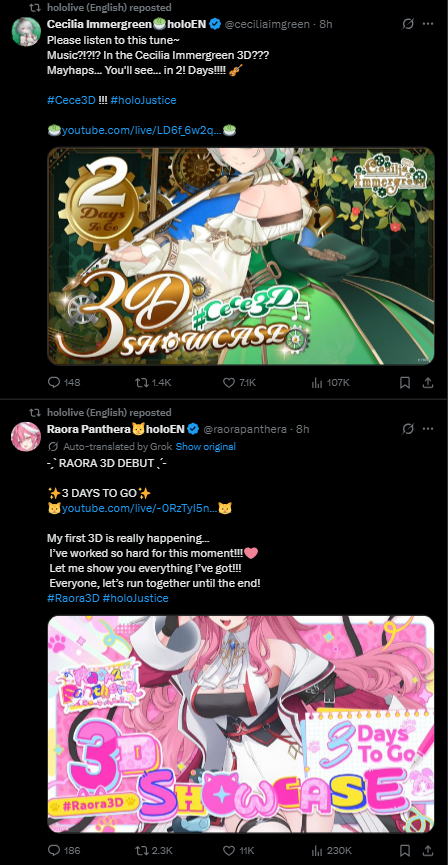This screenshot has height=865, width=448.
Task: Open Grok explain icon on Cecilia's post
Action: tap(408, 24)
